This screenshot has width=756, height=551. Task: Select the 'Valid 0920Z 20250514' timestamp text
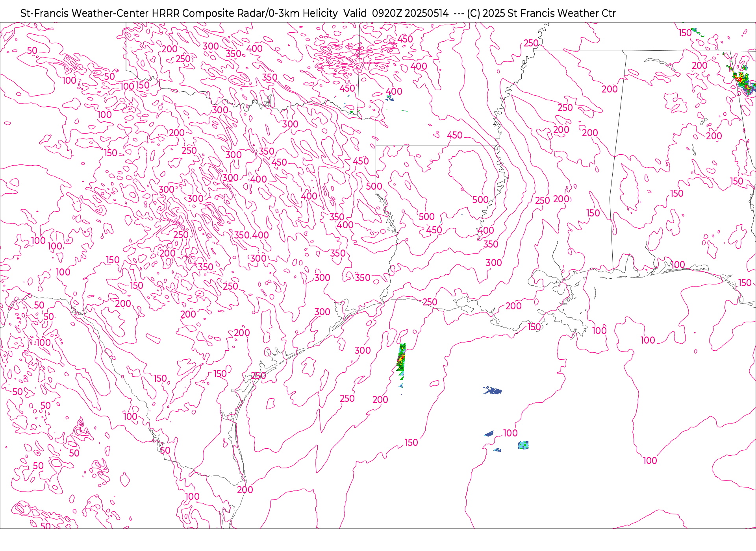(396, 13)
